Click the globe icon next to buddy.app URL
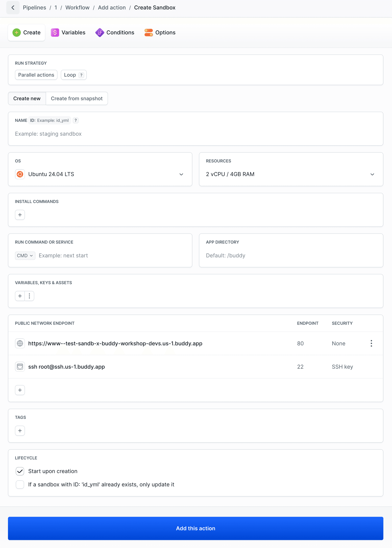 (x=20, y=343)
